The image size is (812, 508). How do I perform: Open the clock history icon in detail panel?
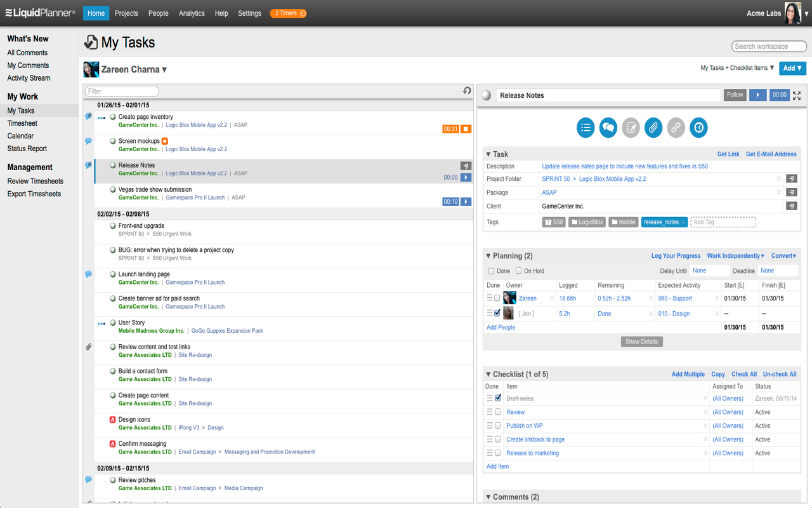pos(698,127)
